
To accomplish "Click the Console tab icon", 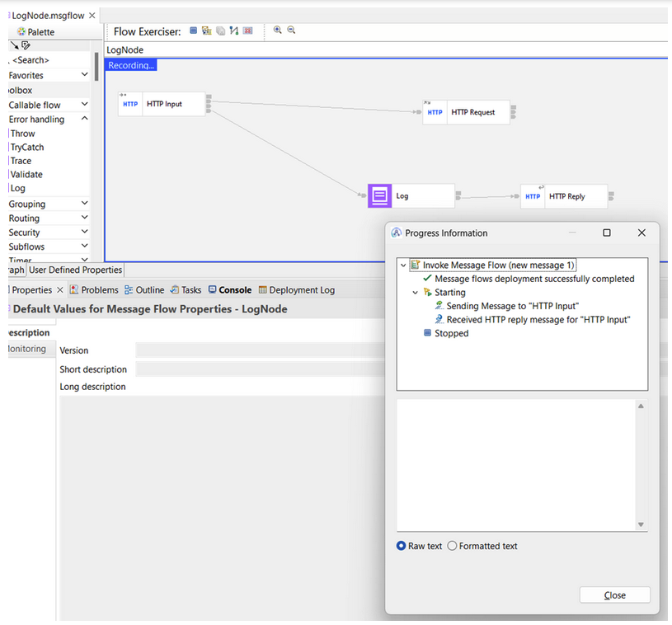I will tap(212, 289).
